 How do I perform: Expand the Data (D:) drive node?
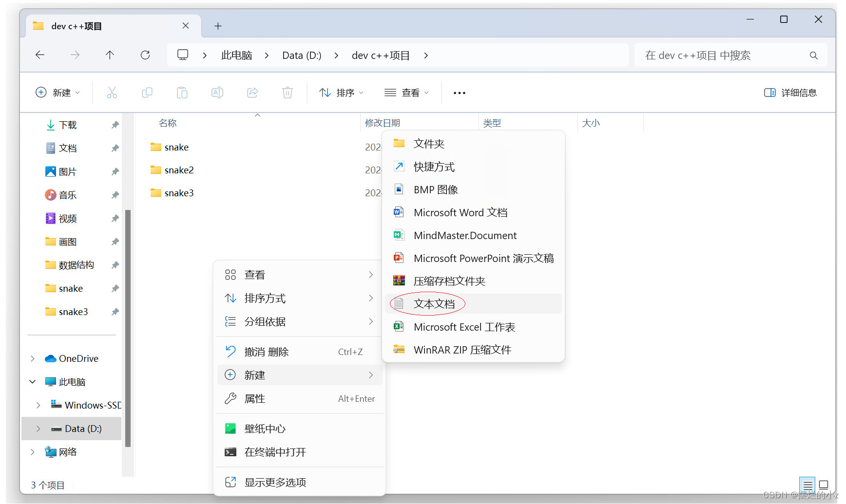tap(38, 429)
